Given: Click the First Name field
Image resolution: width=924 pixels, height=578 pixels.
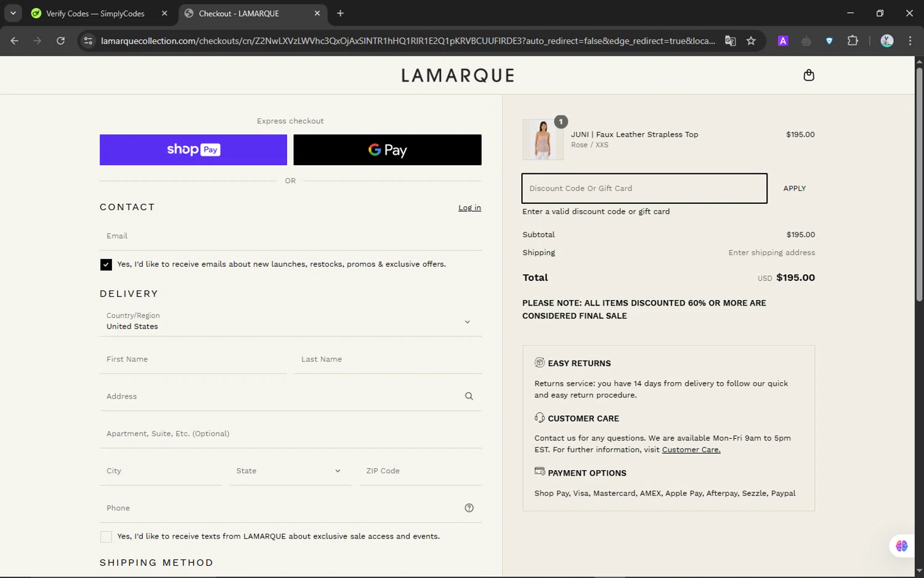Looking at the screenshot, I should [193, 359].
